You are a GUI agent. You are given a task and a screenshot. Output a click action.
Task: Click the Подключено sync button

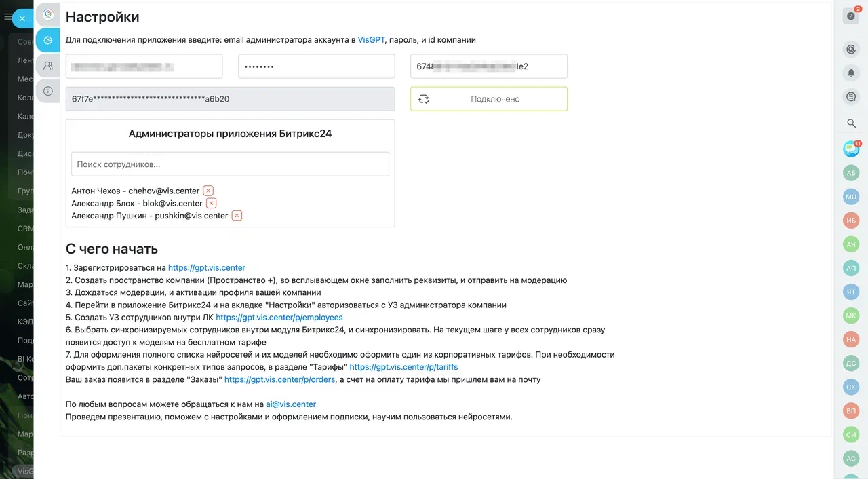(x=488, y=99)
